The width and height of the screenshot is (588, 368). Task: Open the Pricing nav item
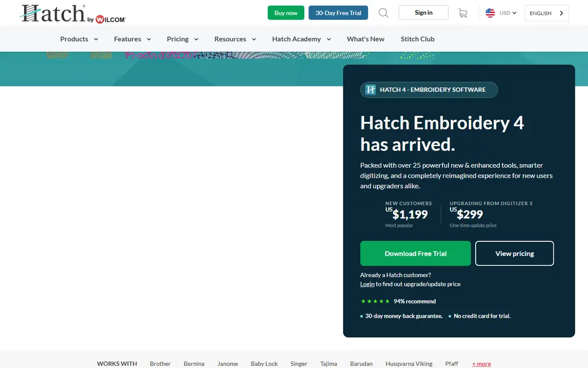[x=178, y=39]
